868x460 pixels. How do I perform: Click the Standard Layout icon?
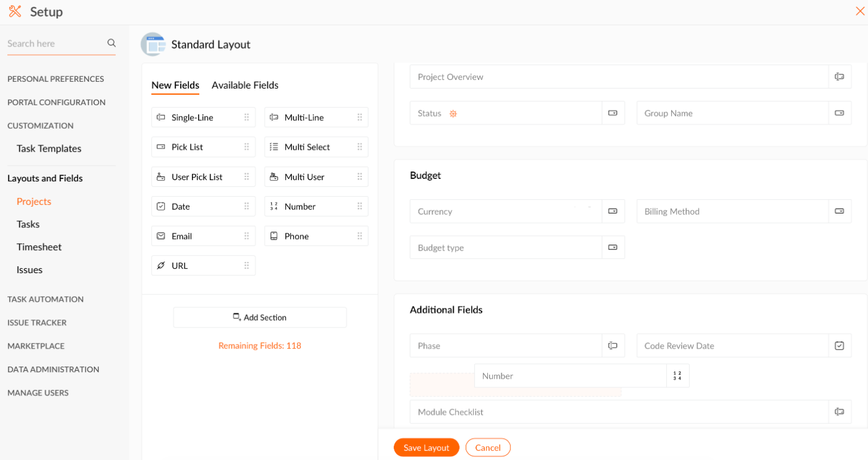click(x=153, y=45)
